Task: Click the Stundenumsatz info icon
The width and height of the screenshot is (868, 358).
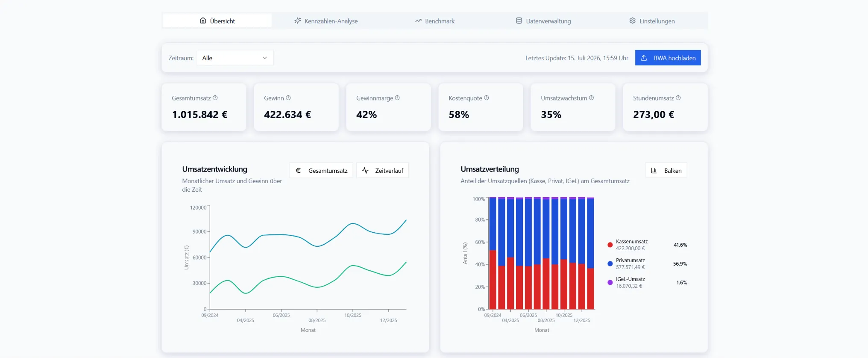Action: click(678, 98)
